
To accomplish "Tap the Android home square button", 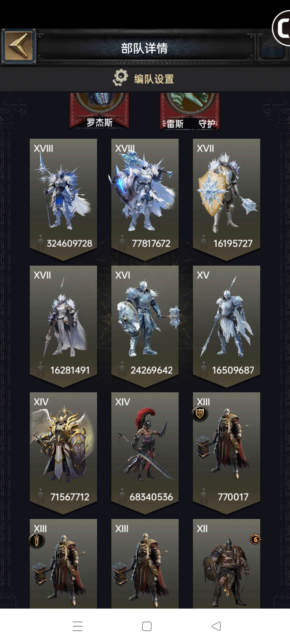I will [x=147, y=626].
